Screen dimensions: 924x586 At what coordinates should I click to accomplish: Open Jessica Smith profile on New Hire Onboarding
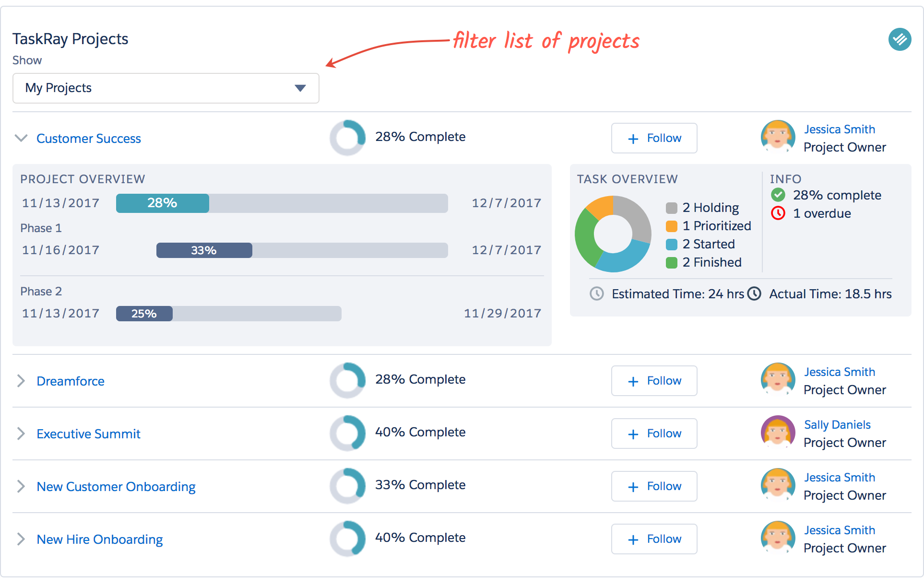tap(840, 530)
